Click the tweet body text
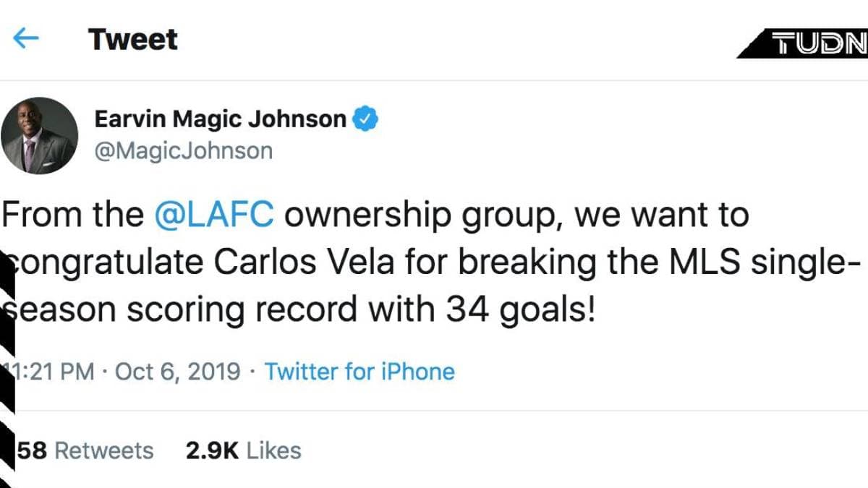 [x=362, y=260]
